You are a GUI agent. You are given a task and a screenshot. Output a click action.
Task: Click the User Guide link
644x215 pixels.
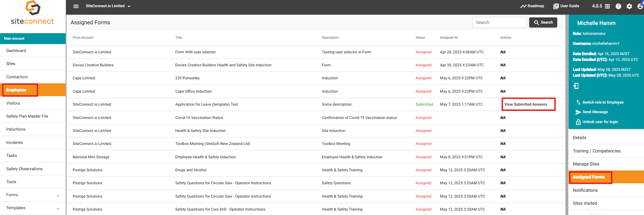570,6
